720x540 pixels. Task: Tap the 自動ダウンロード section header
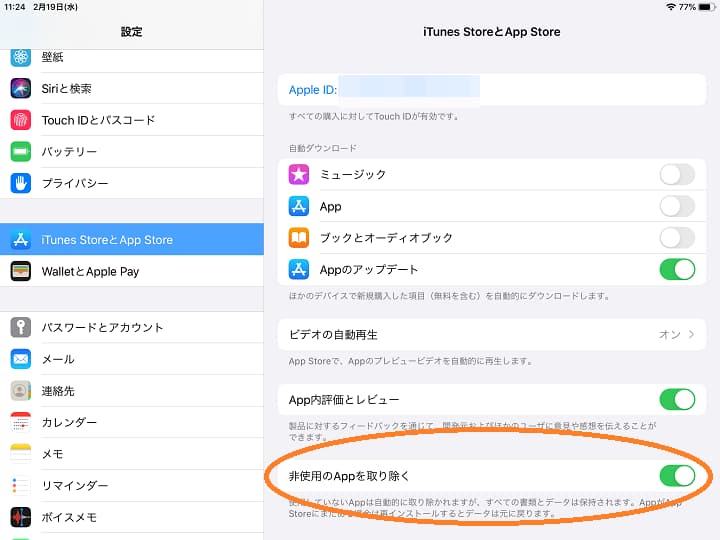(x=323, y=148)
